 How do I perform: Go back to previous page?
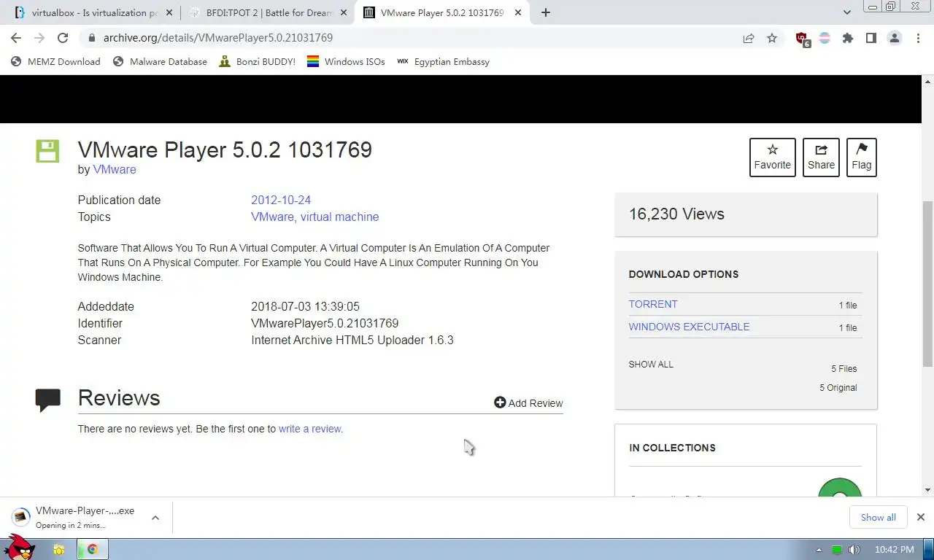(x=16, y=38)
